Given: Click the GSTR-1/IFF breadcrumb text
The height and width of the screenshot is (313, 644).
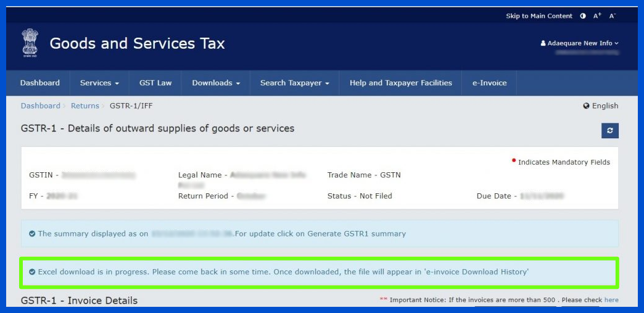Looking at the screenshot, I should tap(131, 106).
